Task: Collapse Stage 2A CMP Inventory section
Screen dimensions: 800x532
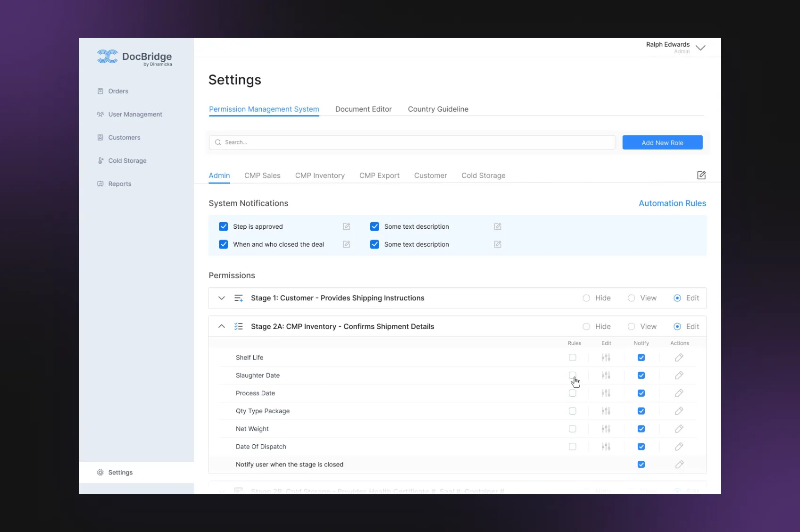Action: tap(221, 326)
